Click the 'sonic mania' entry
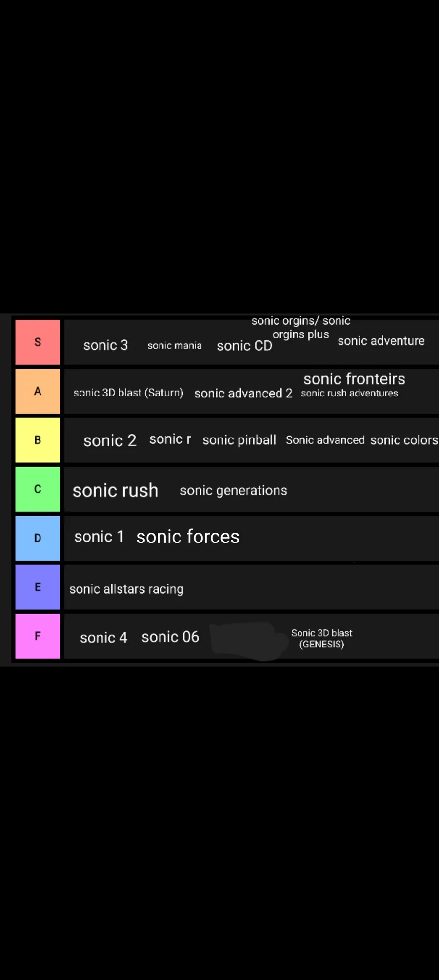Screen dimensions: 439x980 coord(175,345)
